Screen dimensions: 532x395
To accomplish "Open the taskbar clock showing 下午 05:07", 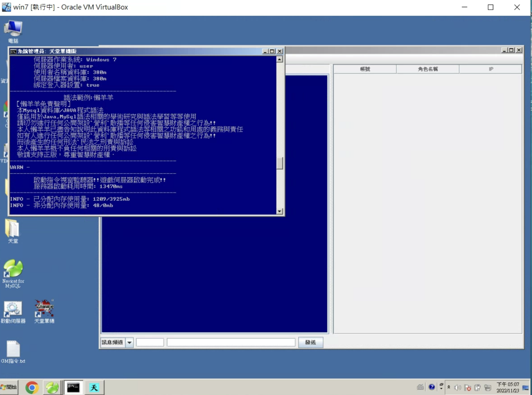I will 508,388.
